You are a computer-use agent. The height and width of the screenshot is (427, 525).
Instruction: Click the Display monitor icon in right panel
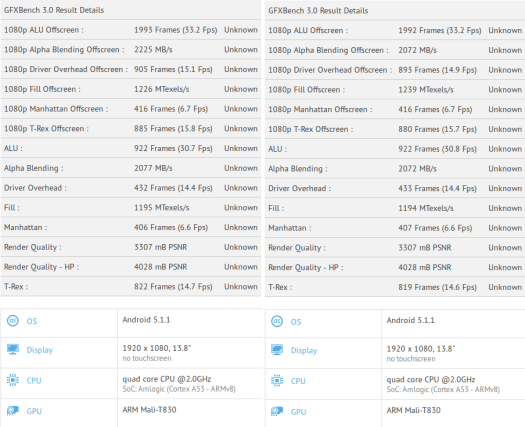tap(277, 350)
